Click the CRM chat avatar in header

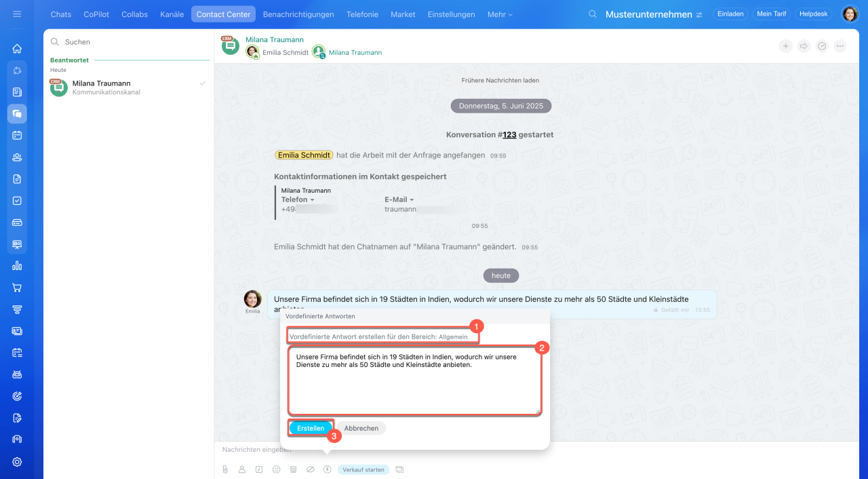pyautogui.click(x=231, y=45)
